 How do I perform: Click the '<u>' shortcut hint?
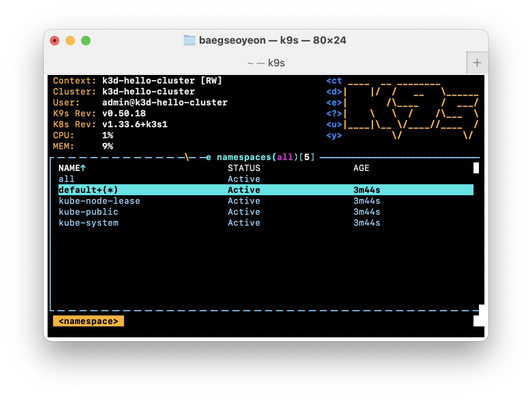click(x=334, y=124)
